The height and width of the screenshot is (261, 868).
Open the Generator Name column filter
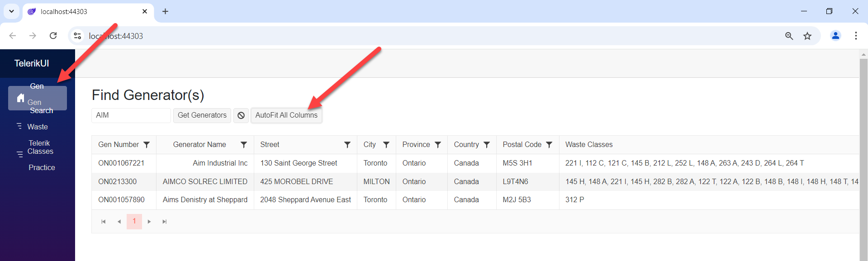point(244,145)
